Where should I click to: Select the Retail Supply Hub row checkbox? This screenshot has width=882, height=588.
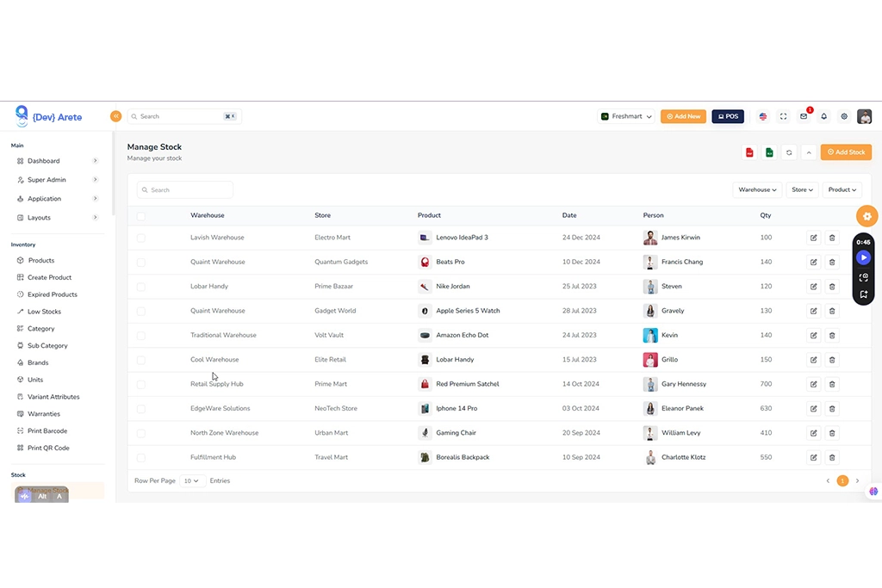[140, 385]
